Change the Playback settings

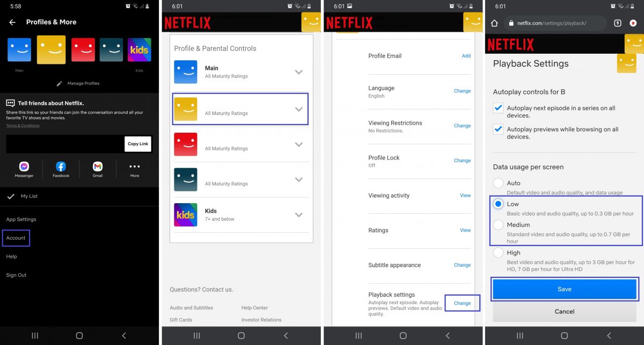462,303
